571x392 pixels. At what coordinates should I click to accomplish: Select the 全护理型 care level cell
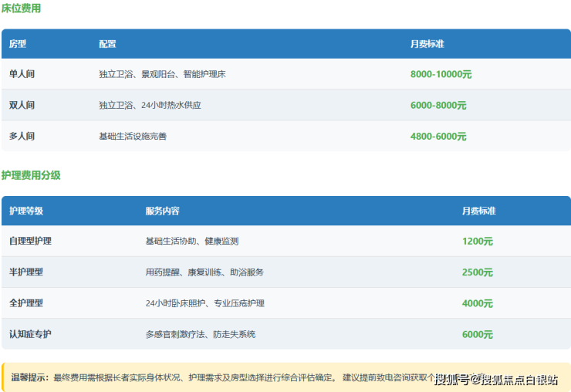pos(26,303)
